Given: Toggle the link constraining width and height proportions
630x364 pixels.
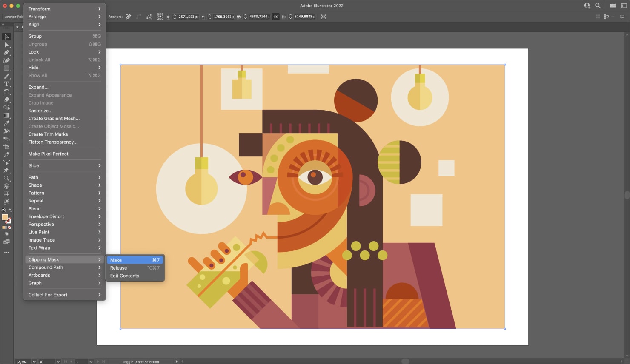Looking at the screenshot, I should (276, 17).
